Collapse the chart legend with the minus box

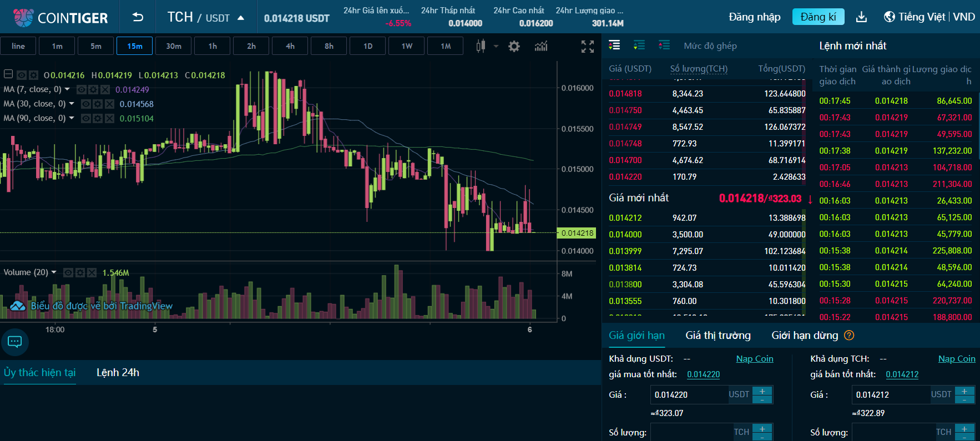pyautogui.click(x=8, y=74)
